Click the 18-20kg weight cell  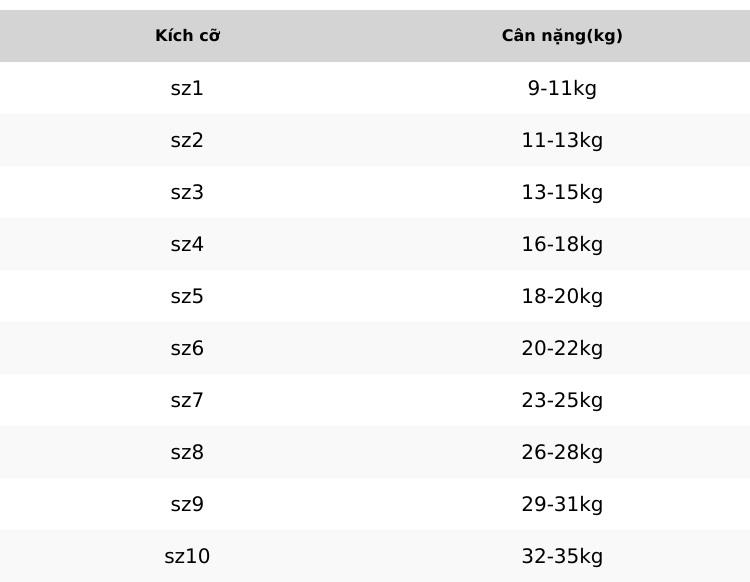[562, 296]
